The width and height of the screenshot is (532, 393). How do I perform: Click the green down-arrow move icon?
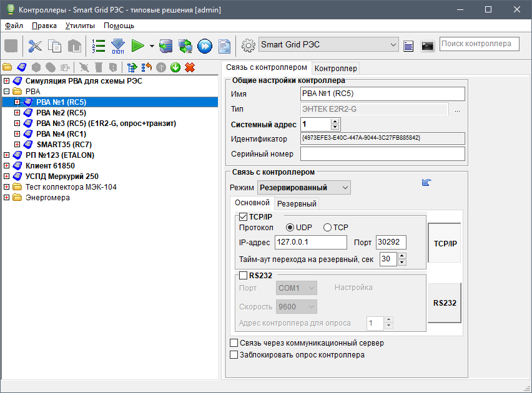[x=175, y=67]
